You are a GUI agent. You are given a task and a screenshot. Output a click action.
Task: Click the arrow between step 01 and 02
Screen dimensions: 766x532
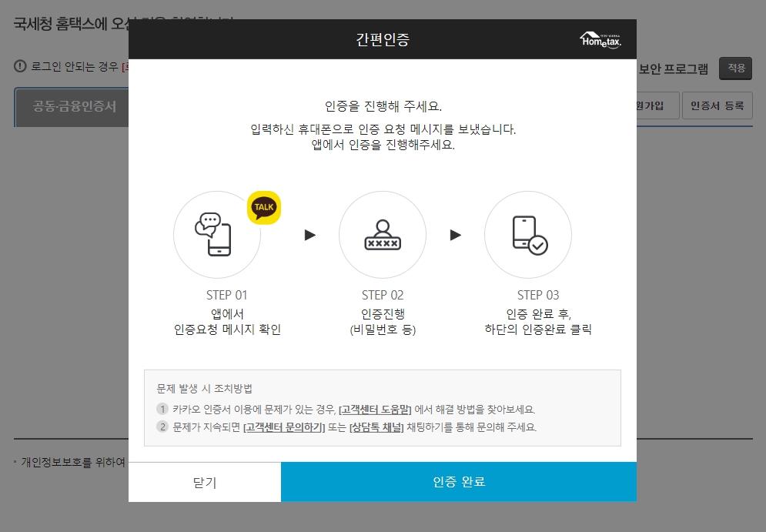[309, 235]
